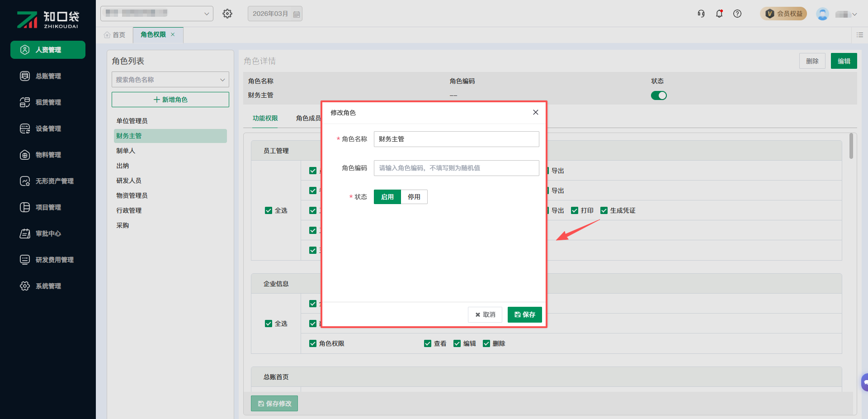Screen dimensions: 868x419
Task: Click the 取消 button in dialog
Action: (x=485, y=314)
